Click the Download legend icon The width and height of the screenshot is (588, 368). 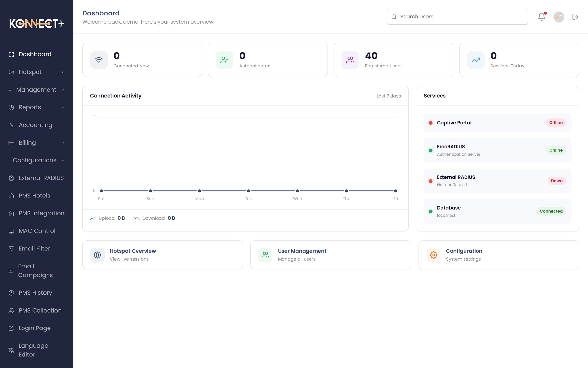coord(136,218)
